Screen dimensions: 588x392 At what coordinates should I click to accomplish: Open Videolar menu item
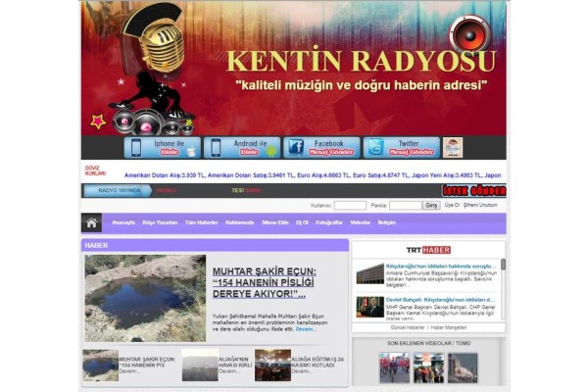pyautogui.click(x=361, y=222)
